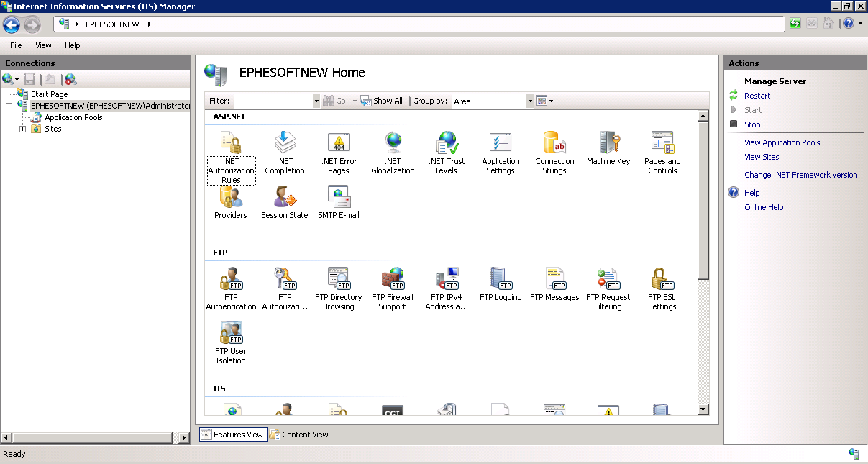Image resolution: width=868 pixels, height=464 pixels.
Task: Click the save icon in Connections toolbar
Action: point(29,79)
